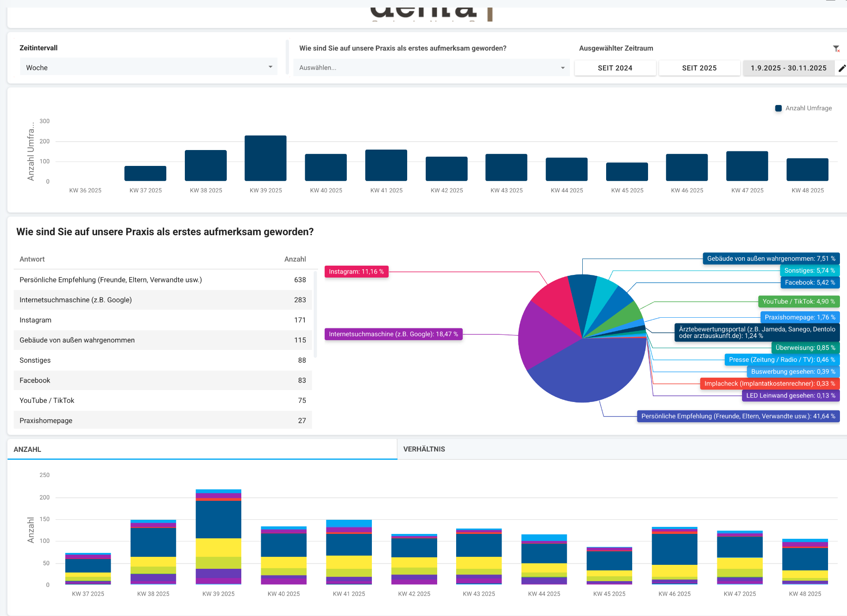Select the Praxishomepage table row
The image size is (847, 616).
[163, 420]
